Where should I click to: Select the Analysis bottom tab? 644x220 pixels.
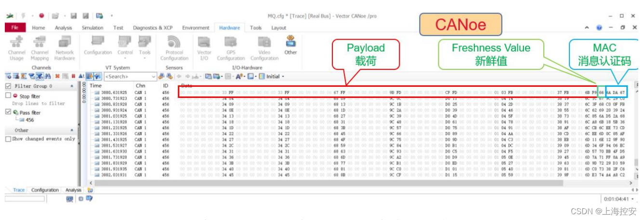click(73, 190)
